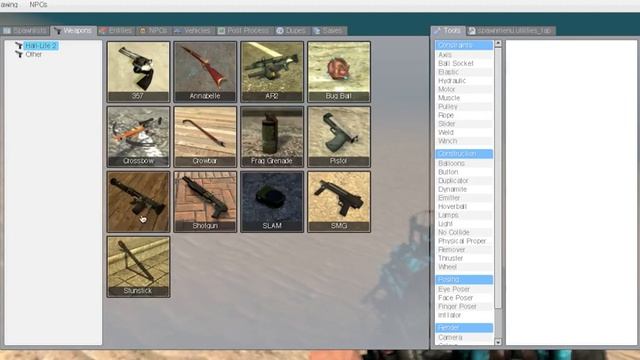Pick the Hydraulic tool
The image size is (640, 360).
coord(464,81)
